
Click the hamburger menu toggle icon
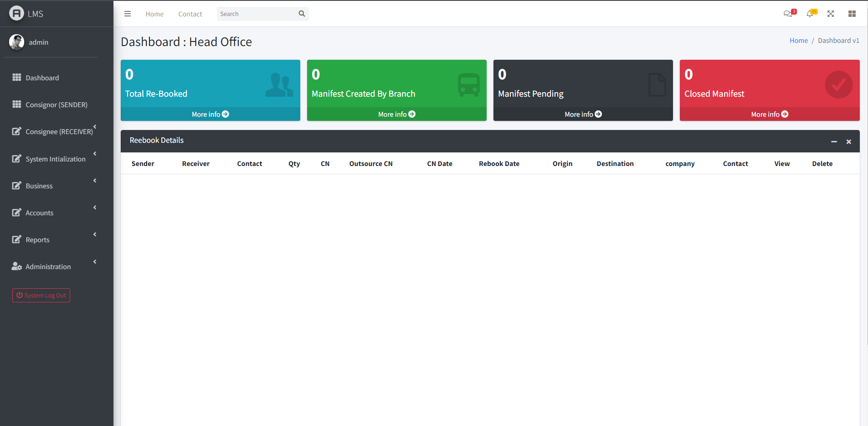click(x=128, y=14)
